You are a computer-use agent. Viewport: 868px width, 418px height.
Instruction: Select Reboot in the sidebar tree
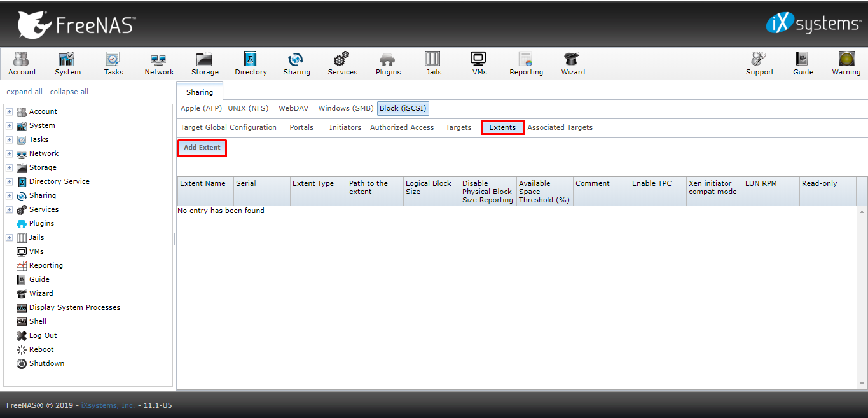pyautogui.click(x=41, y=349)
